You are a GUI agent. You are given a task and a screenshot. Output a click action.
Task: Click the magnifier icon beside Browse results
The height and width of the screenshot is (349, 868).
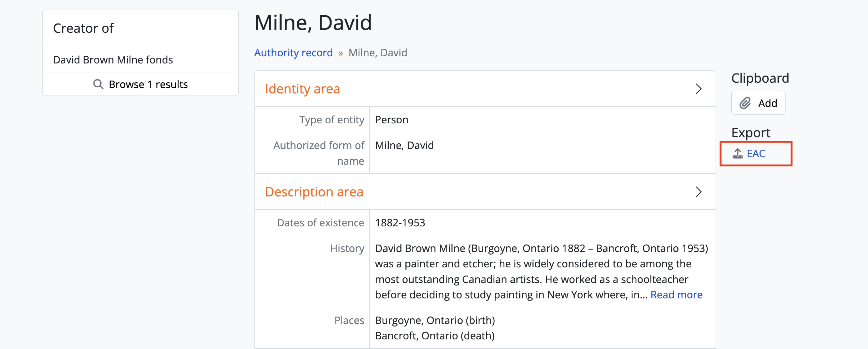98,84
